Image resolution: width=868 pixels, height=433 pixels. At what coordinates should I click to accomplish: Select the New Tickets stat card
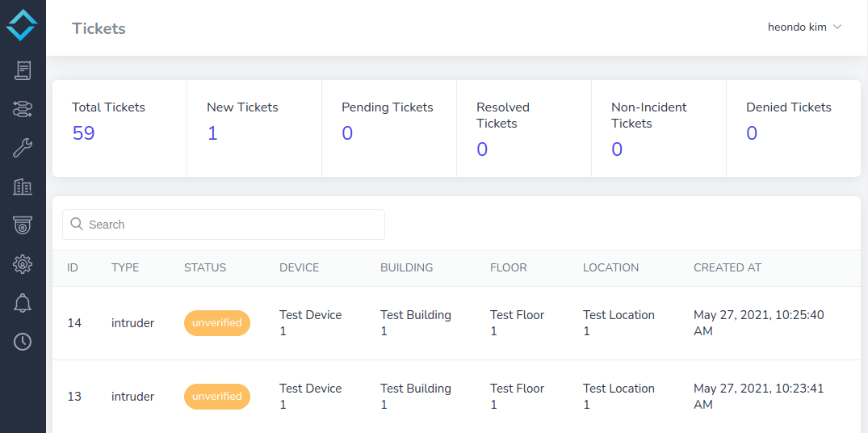(x=254, y=128)
